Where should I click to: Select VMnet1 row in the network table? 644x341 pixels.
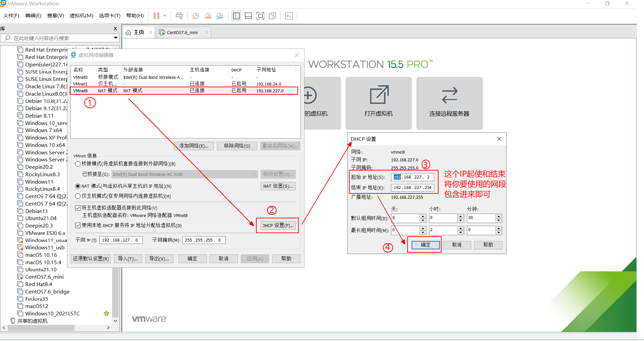point(184,84)
